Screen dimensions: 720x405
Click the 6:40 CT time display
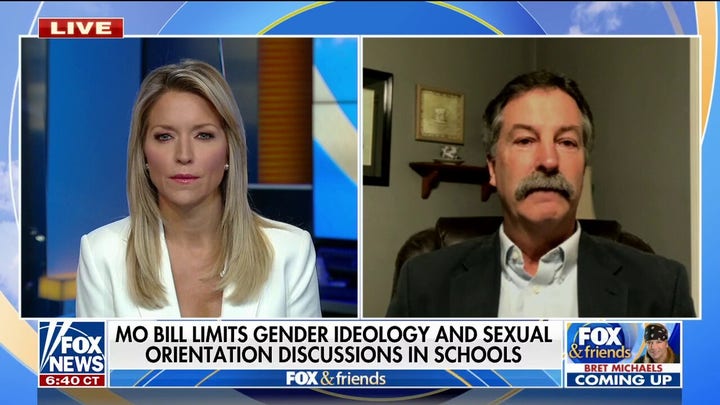click(72, 381)
